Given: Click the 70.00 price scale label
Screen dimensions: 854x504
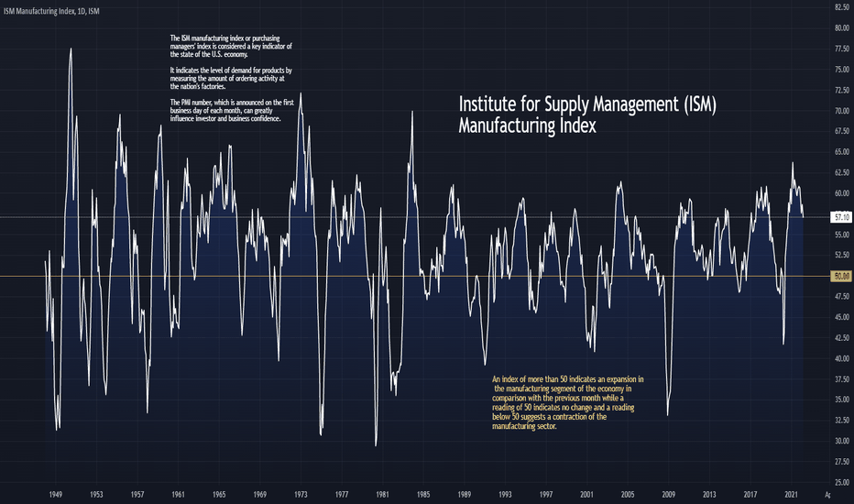Looking at the screenshot, I should point(841,111).
